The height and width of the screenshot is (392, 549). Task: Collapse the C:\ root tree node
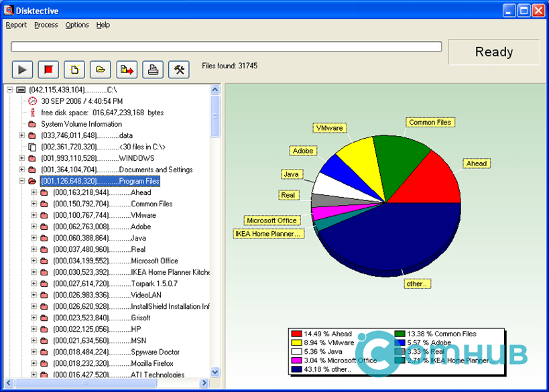(x=9, y=90)
